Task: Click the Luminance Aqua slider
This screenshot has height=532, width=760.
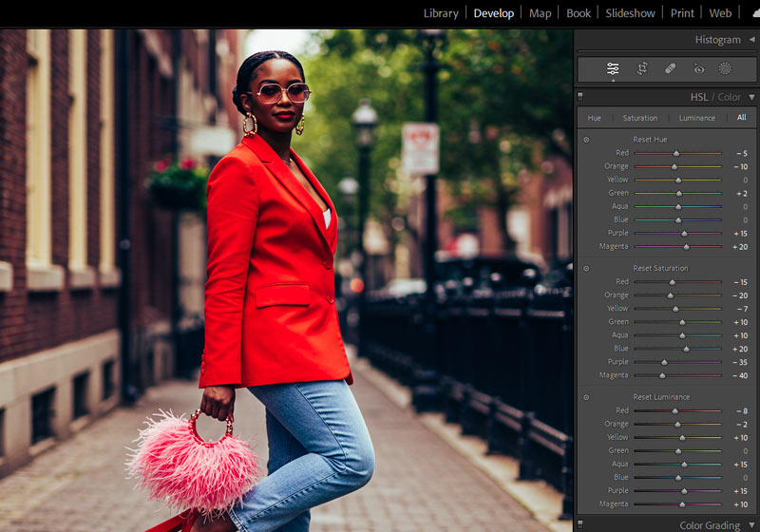Action: pyautogui.click(x=677, y=465)
